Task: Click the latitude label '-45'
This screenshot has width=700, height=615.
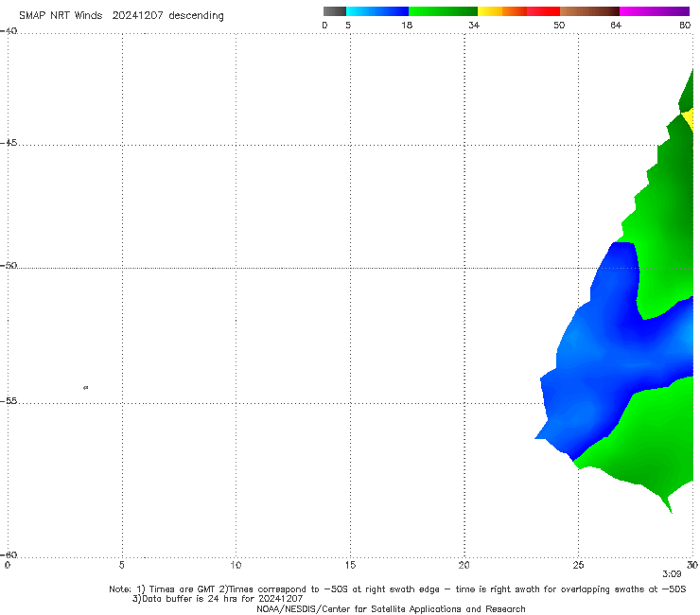Action: tap(9, 143)
